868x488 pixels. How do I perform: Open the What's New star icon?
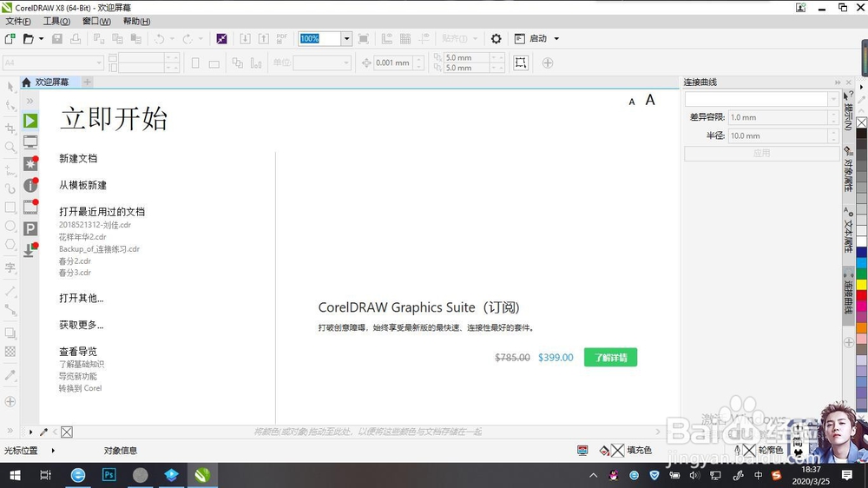30,164
